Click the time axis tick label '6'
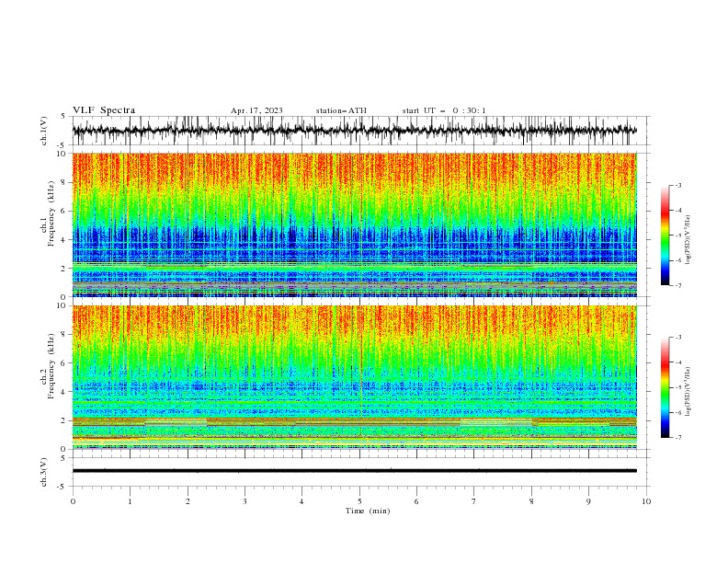728x563 pixels. tap(416, 501)
